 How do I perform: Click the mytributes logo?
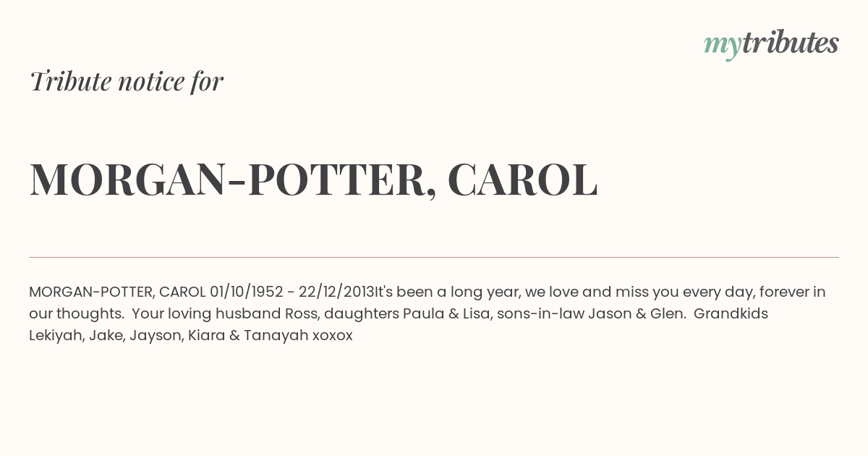[771, 44]
